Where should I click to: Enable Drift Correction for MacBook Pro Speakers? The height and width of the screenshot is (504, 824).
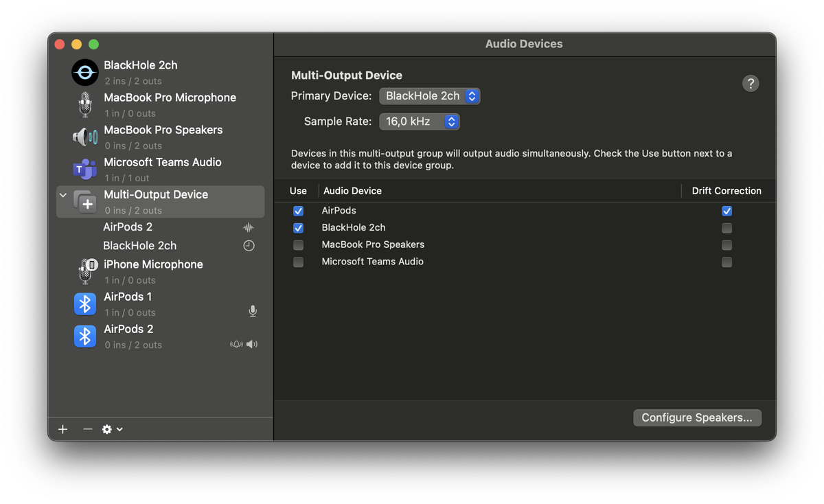tap(726, 245)
